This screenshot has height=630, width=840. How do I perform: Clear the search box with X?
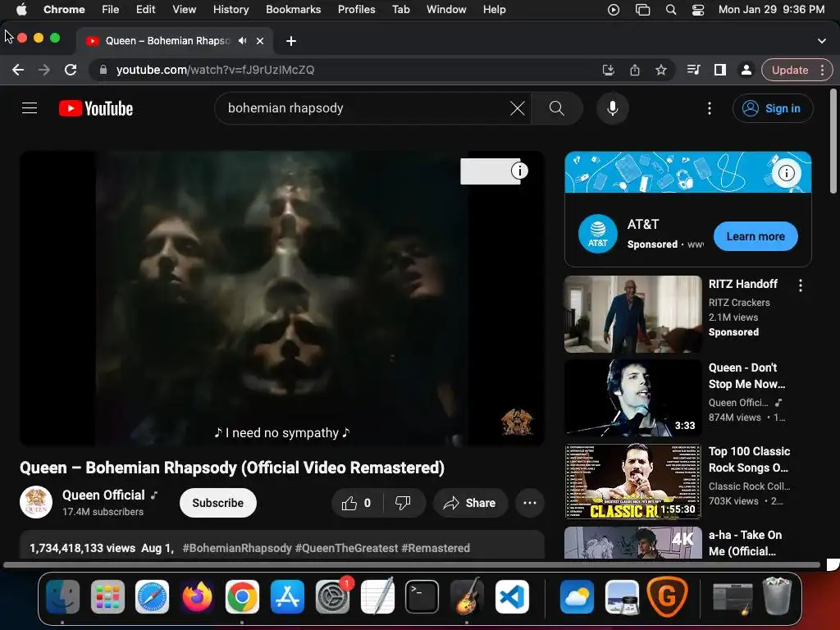517,108
